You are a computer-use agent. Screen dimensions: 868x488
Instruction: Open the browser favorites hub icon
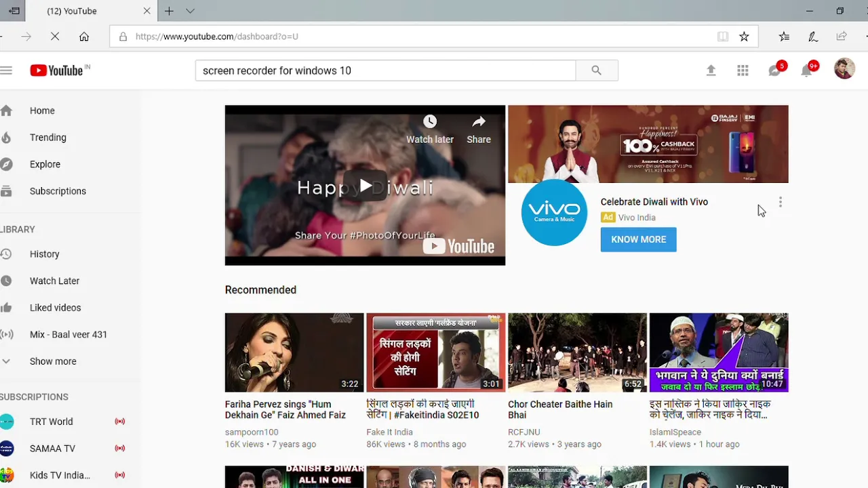784,37
